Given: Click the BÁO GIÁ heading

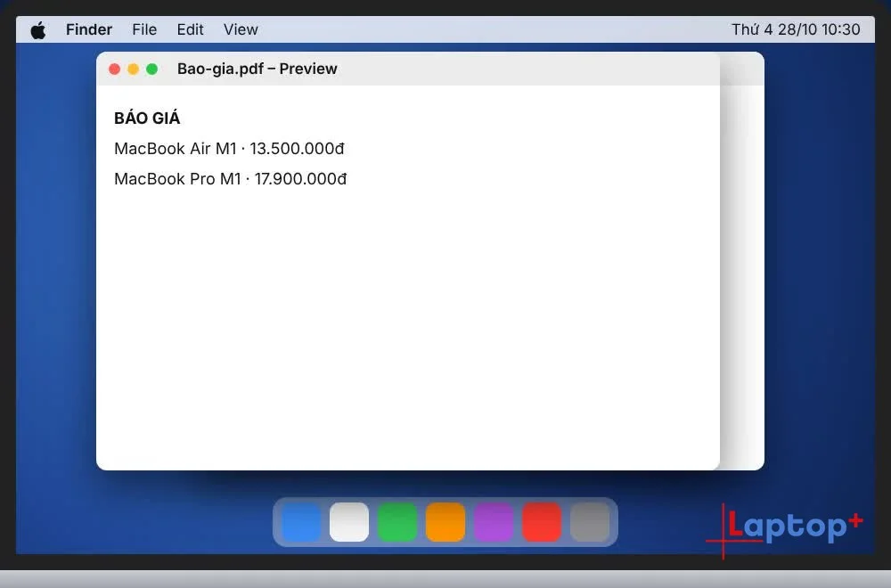Looking at the screenshot, I should pos(147,118).
